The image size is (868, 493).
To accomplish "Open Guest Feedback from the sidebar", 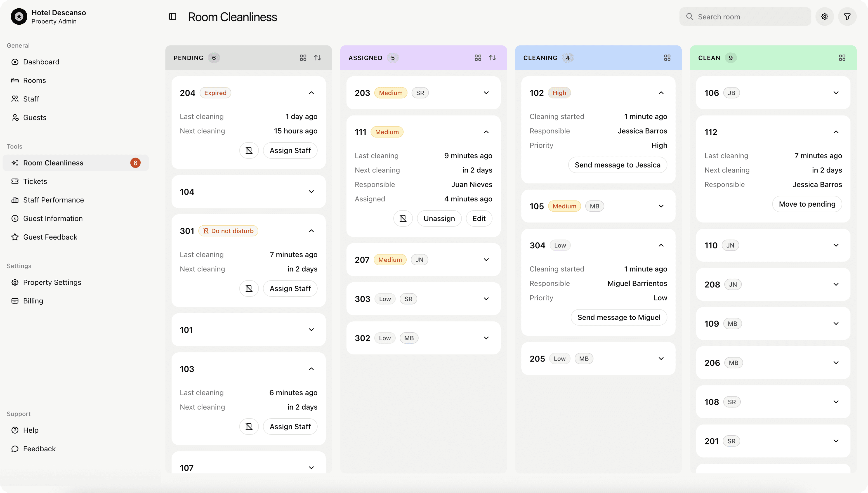I will [x=50, y=237].
